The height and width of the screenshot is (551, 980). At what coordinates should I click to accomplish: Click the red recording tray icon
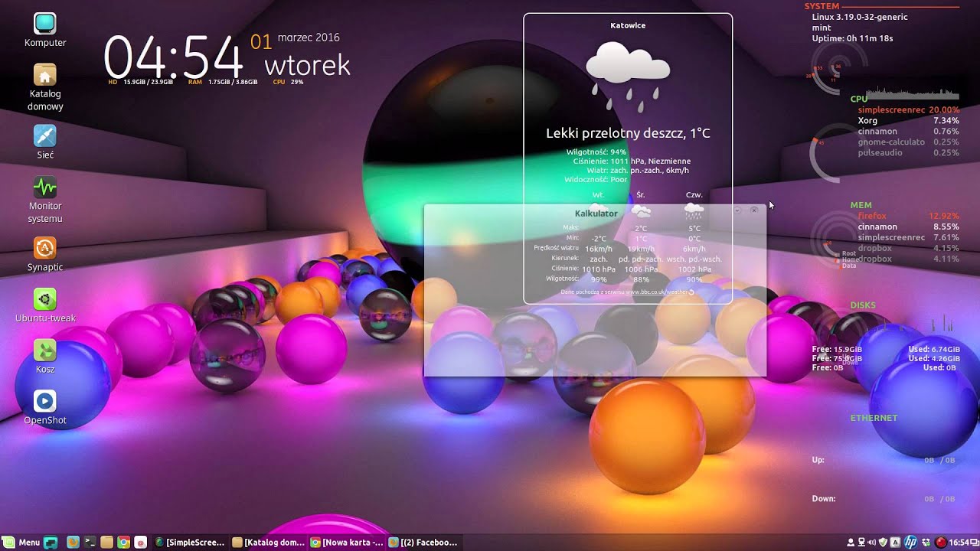941,543
